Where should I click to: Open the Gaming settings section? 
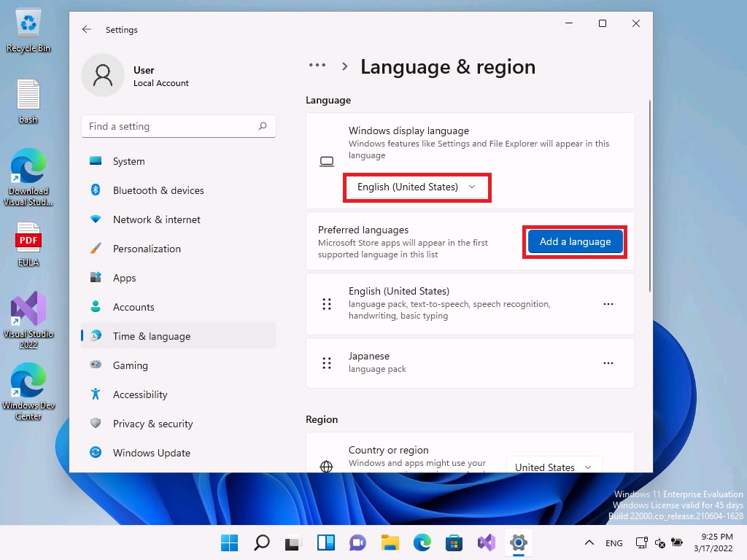[130, 365]
